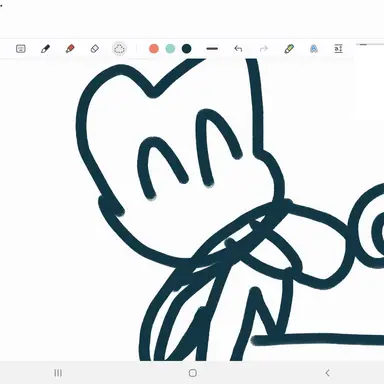Open the pen stroke thickness setting

(x=212, y=49)
